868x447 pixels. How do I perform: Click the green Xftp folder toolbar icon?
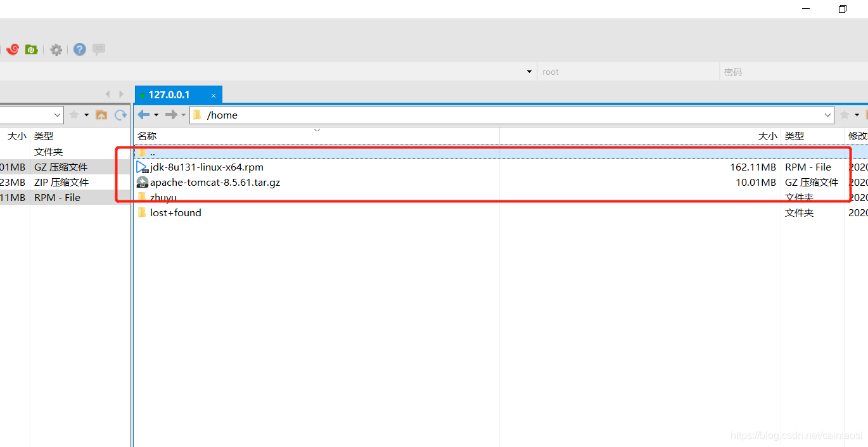click(x=32, y=49)
